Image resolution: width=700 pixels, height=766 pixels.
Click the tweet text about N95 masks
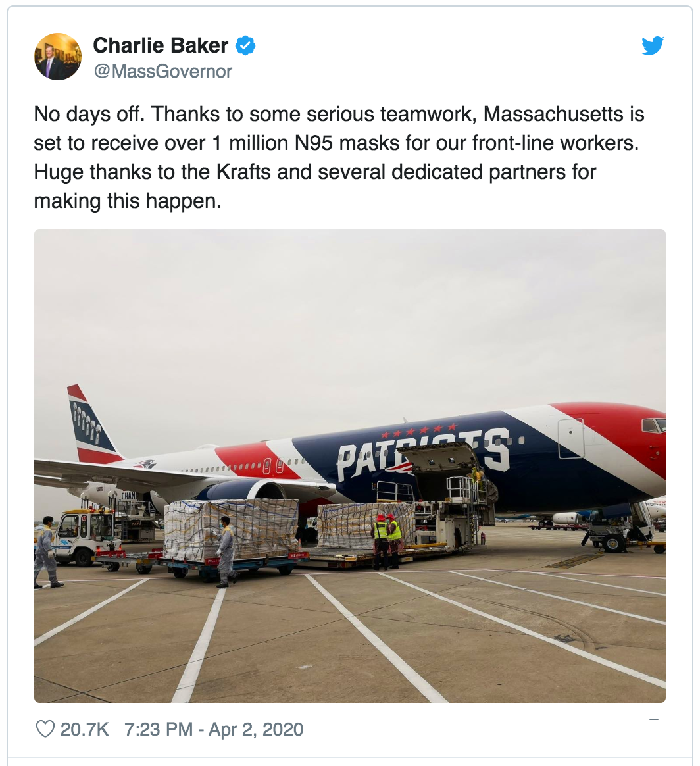[339, 157]
